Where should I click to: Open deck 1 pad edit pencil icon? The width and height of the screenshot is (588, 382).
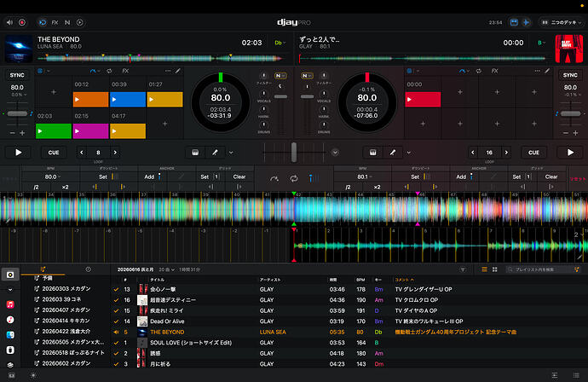(178, 71)
